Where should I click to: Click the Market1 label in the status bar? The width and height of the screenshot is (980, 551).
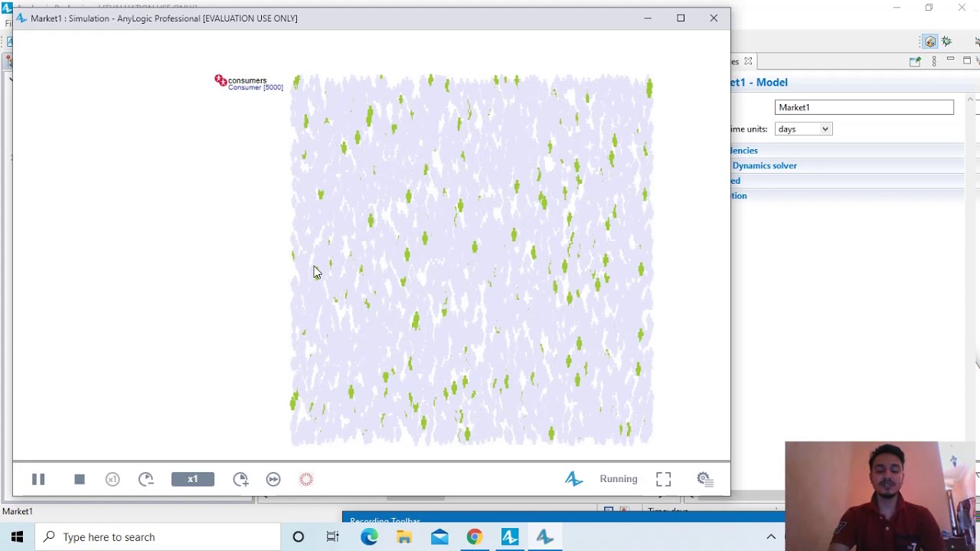click(x=18, y=511)
